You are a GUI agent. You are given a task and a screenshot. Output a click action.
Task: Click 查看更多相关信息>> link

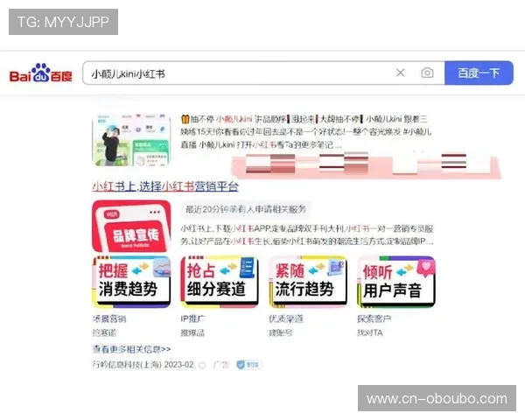pos(131,349)
